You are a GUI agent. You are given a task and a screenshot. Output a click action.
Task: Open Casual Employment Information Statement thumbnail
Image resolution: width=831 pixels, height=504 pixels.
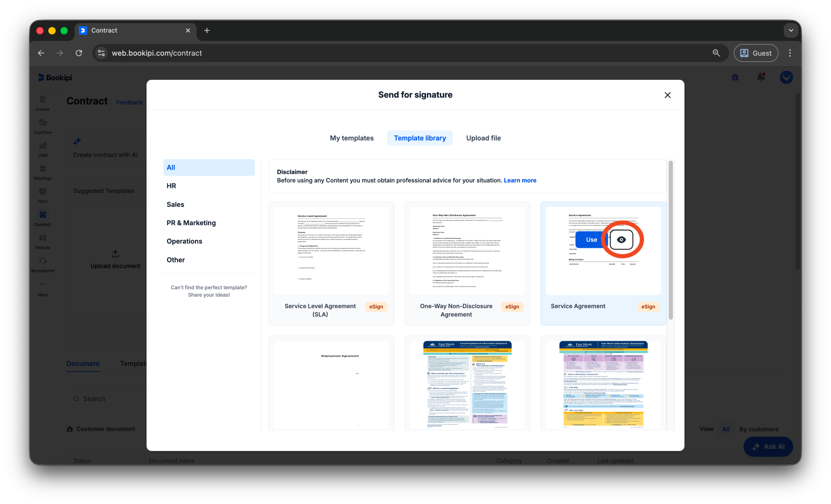[x=468, y=385]
